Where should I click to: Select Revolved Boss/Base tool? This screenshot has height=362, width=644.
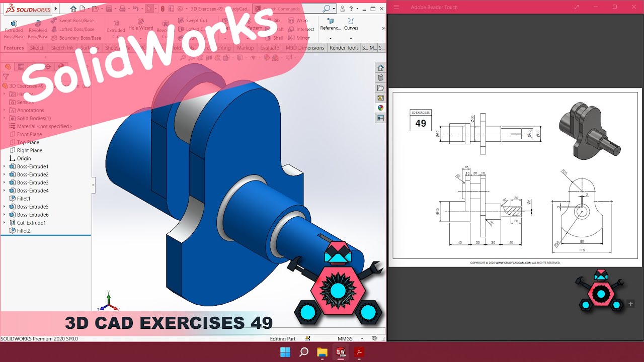[38, 30]
